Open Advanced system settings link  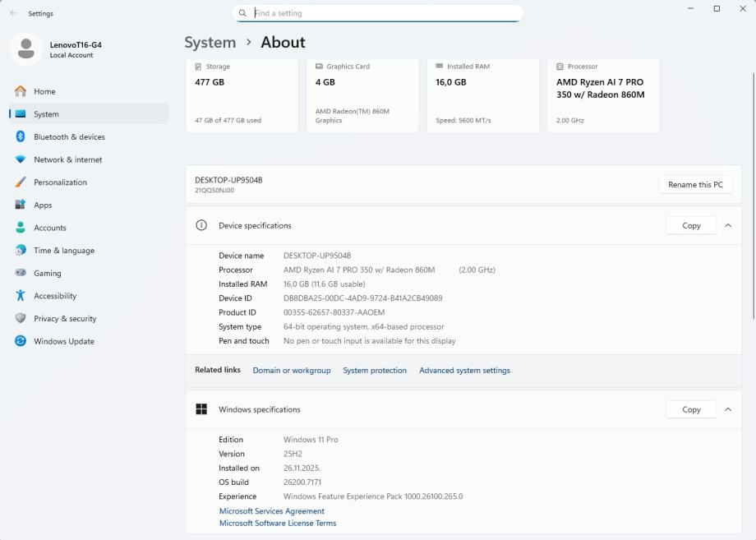tap(464, 371)
